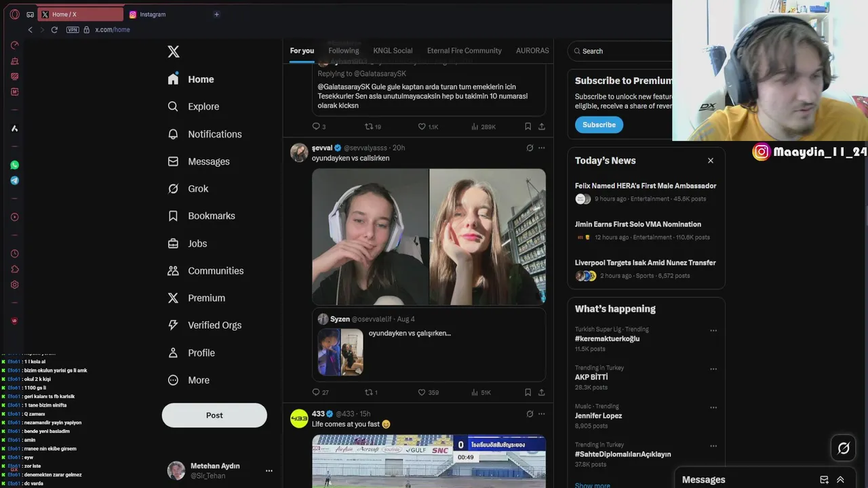Switch to the For you tab

(x=302, y=51)
